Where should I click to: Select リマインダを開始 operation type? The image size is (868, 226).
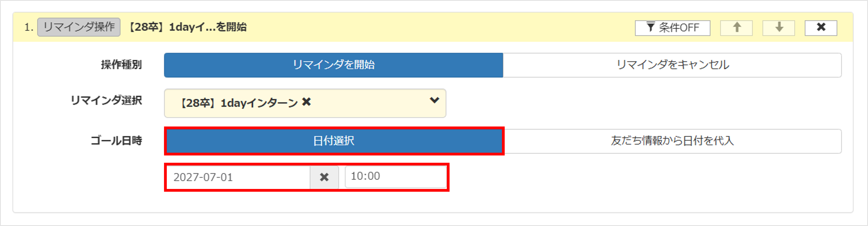point(334,65)
